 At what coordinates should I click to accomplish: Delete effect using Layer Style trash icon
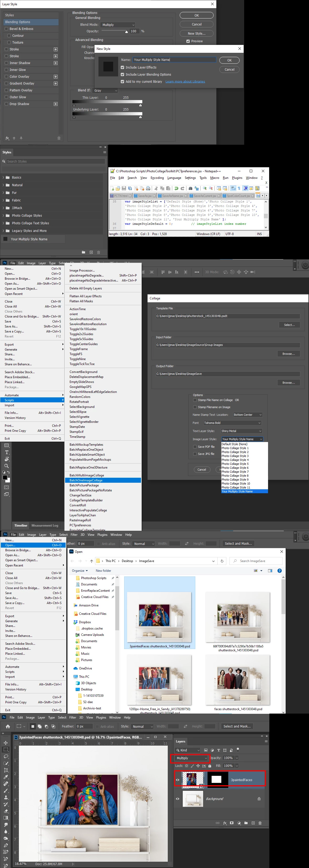[x=59, y=138]
